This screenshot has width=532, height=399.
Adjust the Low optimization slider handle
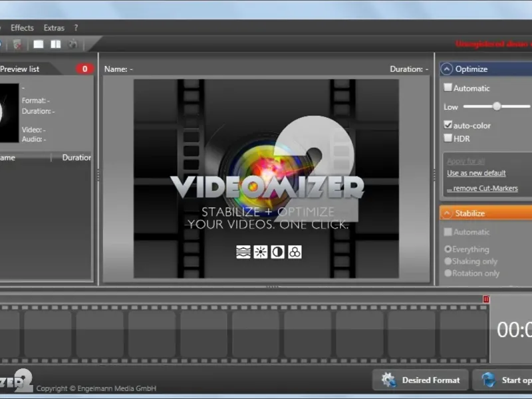pyautogui.click(x=497, y=106)
